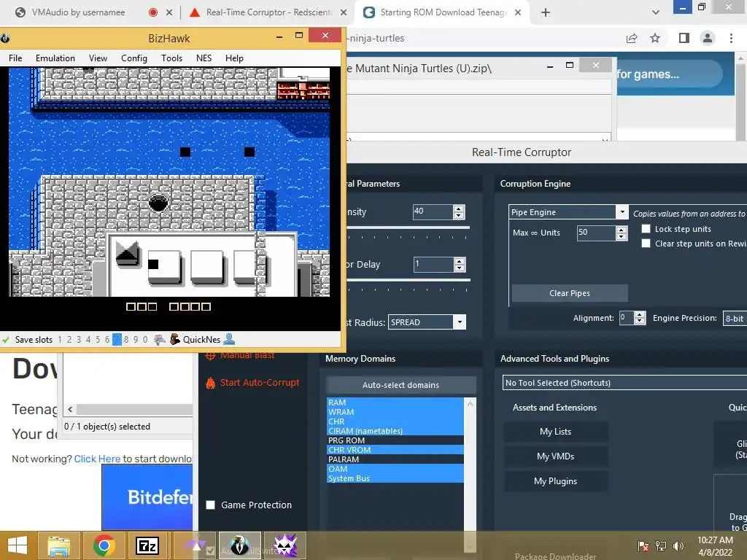Open the Chrome profile avatar
Image resolution: width=747 pixels, height=560 pixels.
(x=708, y=38)
